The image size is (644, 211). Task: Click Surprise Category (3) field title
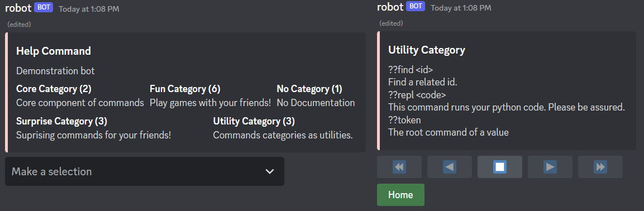pyautogui.click(x=61, y=122)
